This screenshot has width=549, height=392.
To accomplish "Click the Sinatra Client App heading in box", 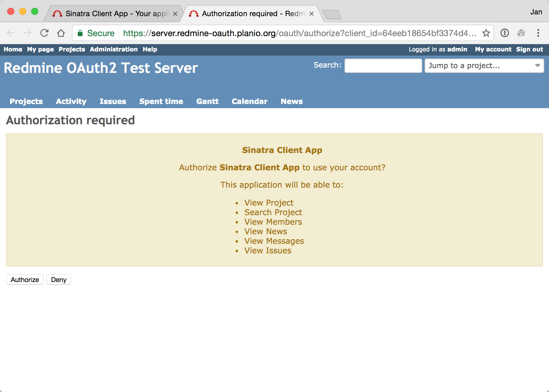I will click(282, 150).
